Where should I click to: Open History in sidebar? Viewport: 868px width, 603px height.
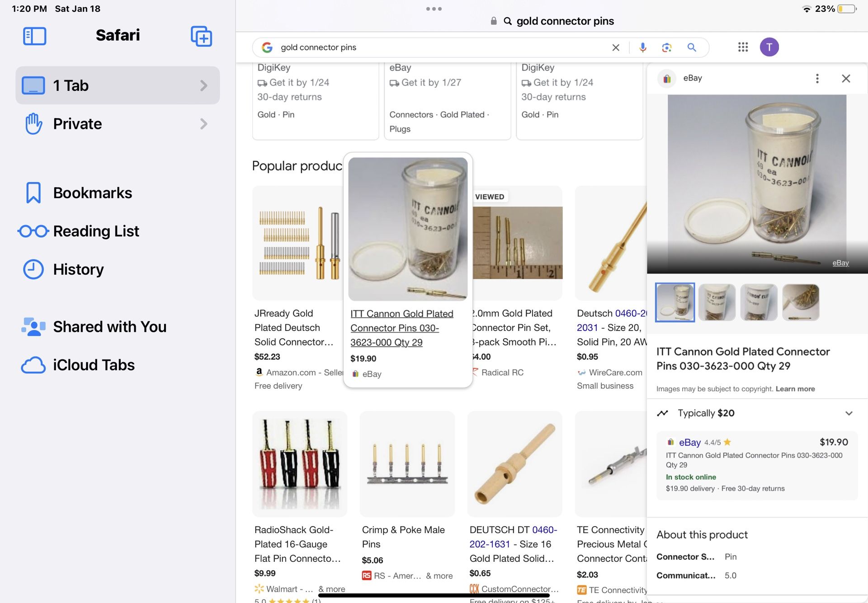pos(78,269)
